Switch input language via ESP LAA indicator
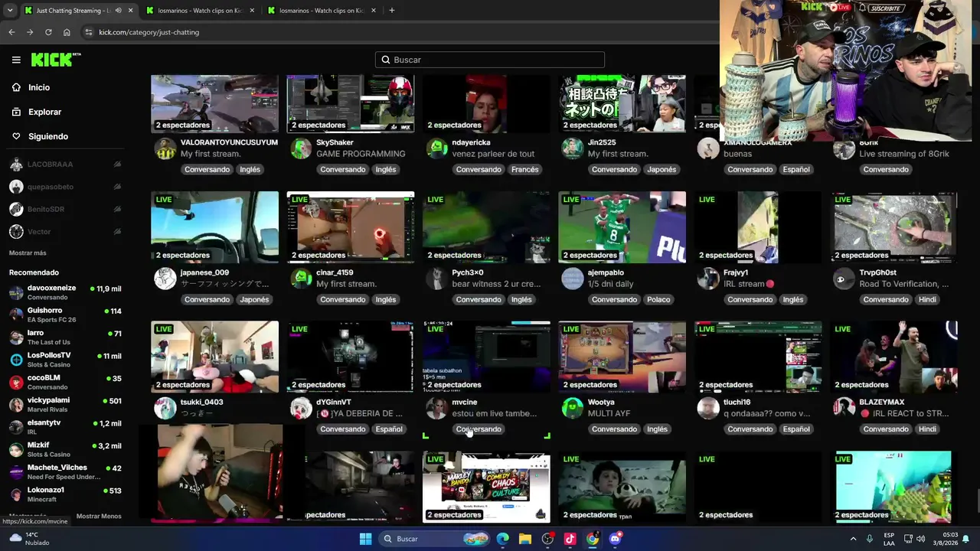This screenshot has height=551, width=980. [x=889, y=539]
